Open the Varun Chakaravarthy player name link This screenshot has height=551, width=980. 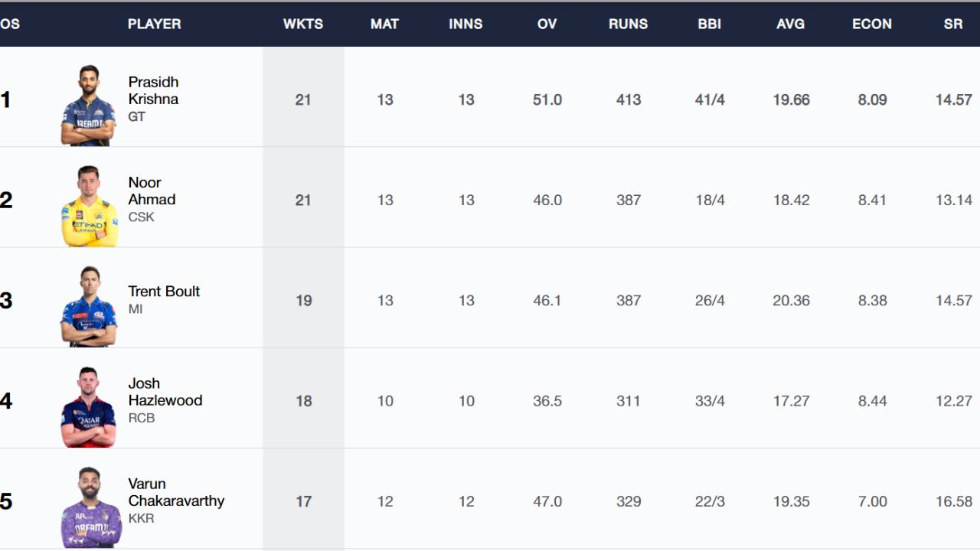(x=176, y=492)
